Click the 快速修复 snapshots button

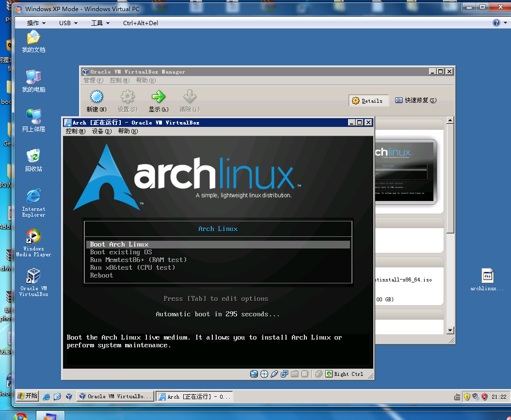click(x=415, y=100)
